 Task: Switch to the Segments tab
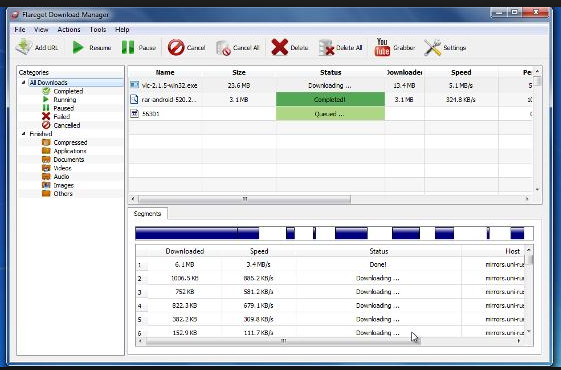(x=147, y=214)
